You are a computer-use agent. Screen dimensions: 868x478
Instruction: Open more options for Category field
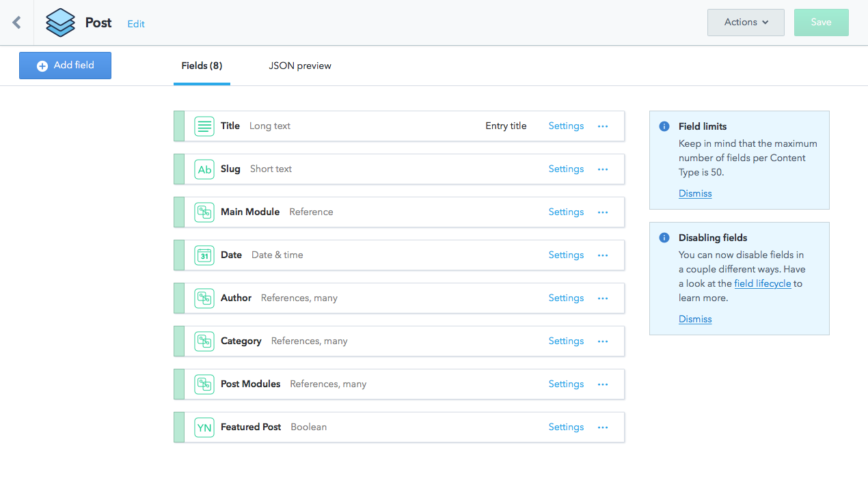(x=603, y=341)
